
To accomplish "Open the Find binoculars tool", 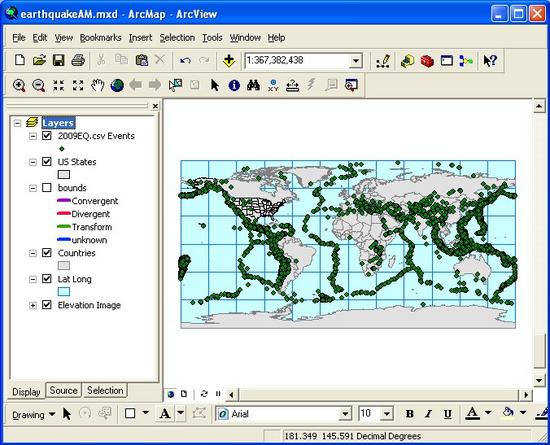I will tap(253, 85).
